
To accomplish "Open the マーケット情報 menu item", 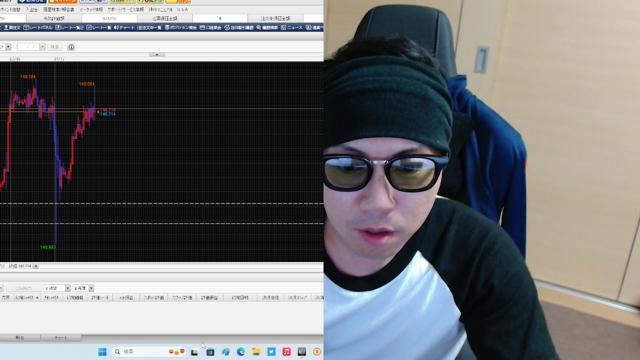I will (91, 9).
